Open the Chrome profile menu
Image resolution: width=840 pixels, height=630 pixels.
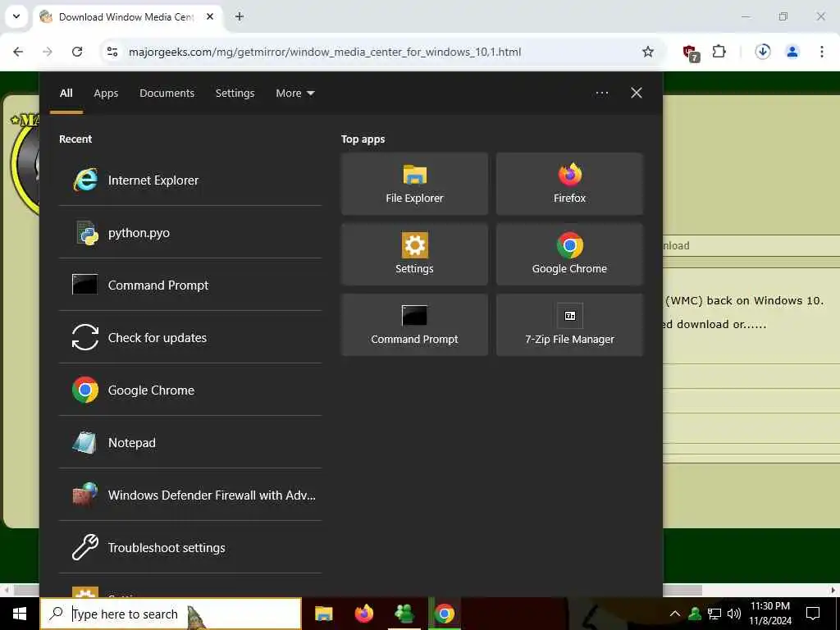(792, 52)
